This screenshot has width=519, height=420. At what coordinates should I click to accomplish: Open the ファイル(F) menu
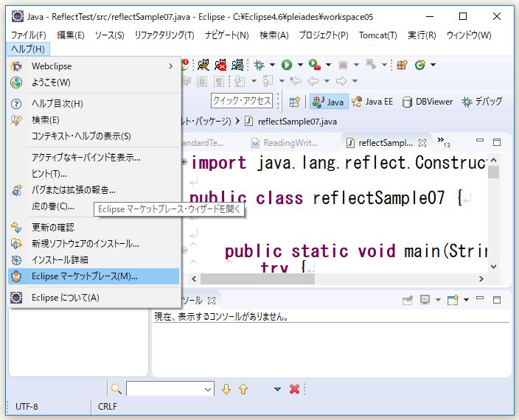point(29,35)
